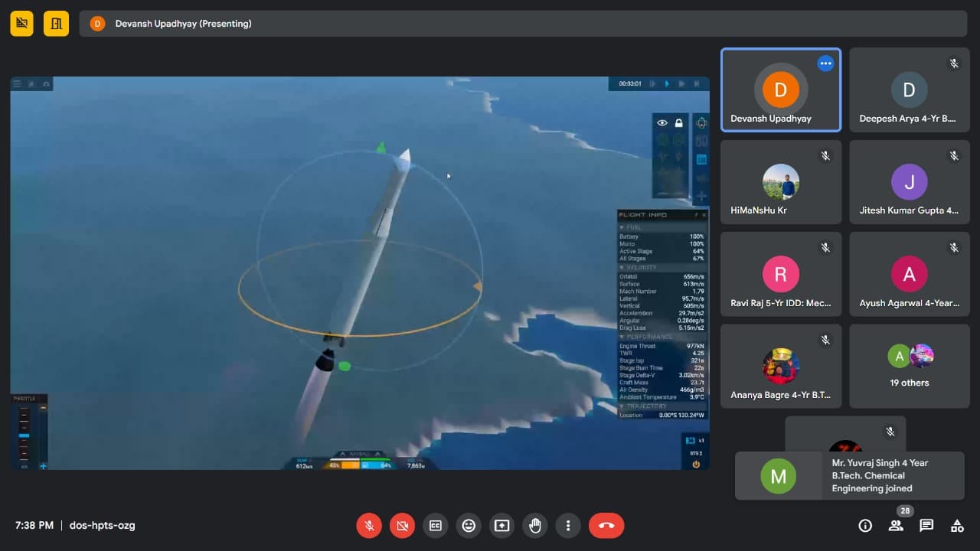Leave the call with the red hang-up button
The width and height of the screenshot is (980, 551).
(x=606, y=525)
